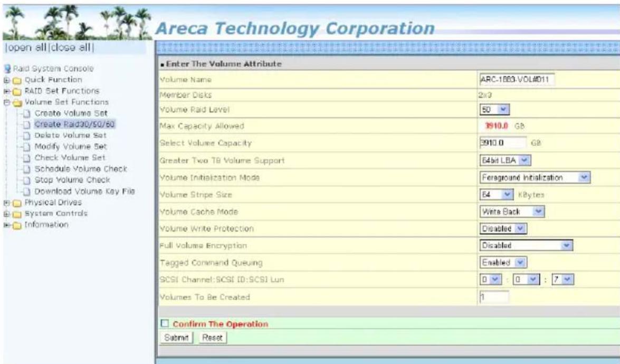Open Modify Volume Set page
Image resolution: width=620 pixels, height=364 pixels.
pyautogui.click(x=70, y=147)
